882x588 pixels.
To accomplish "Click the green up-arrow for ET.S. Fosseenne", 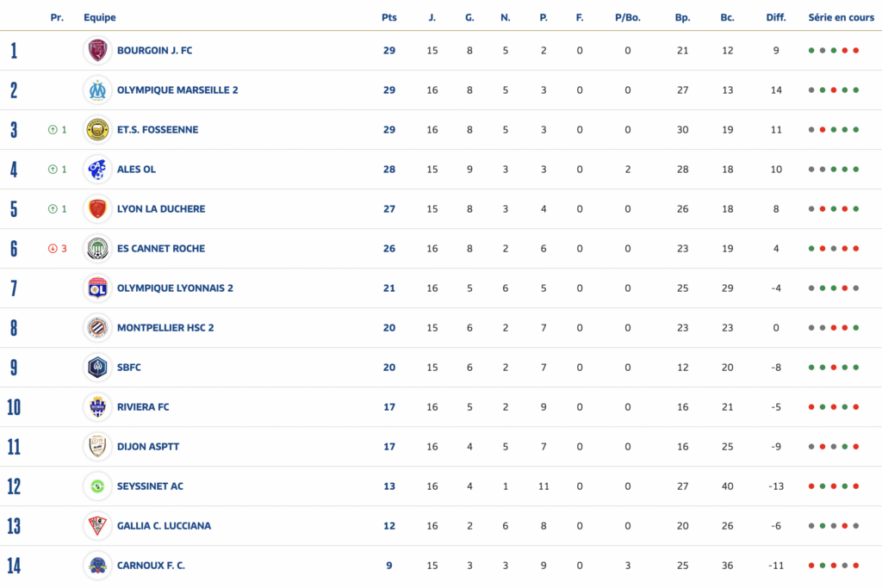I will tap(53, 130).
